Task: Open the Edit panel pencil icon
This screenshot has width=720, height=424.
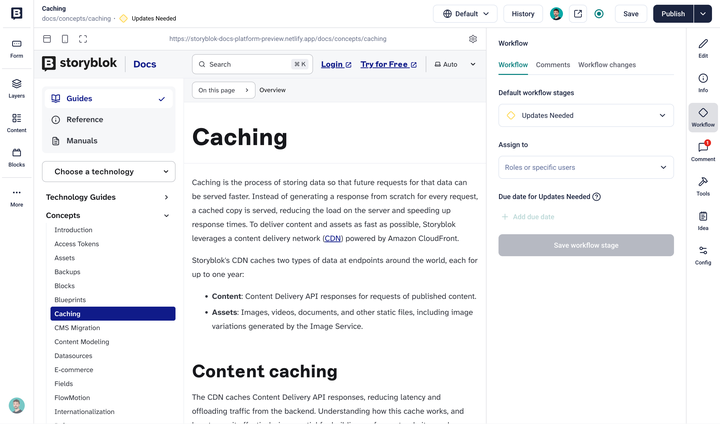Action: coord(703,48)
